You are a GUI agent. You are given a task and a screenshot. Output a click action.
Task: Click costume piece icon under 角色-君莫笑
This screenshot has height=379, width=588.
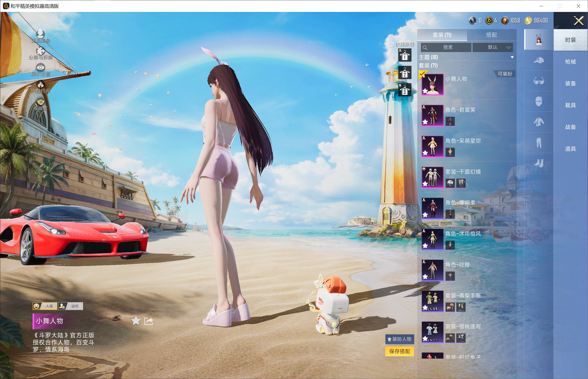(x=450, y=121)
